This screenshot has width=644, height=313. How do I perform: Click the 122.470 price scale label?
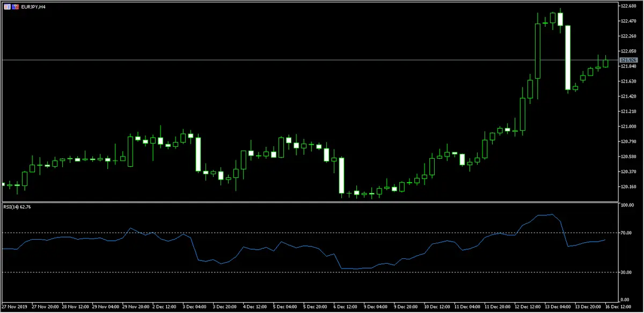(628, 21)
